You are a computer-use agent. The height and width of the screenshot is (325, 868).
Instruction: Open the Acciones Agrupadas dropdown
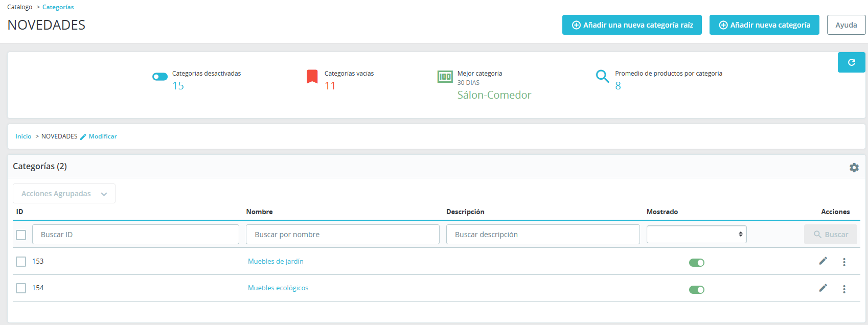tap(64, 194)
